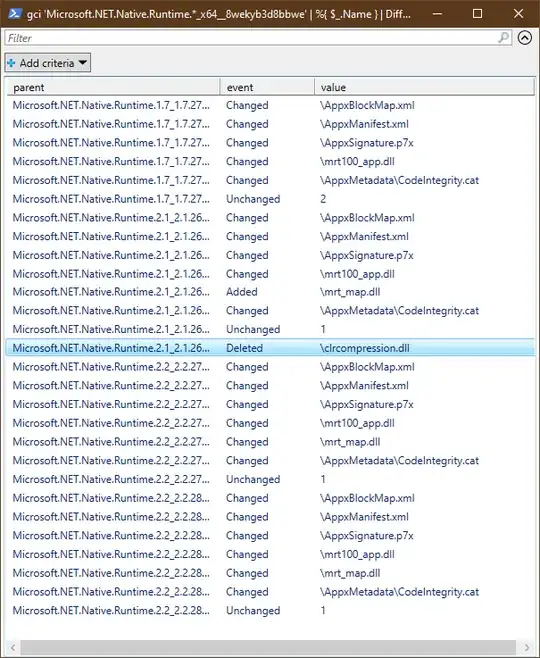Select the first \AppxBlockMap.xml row
This screenshot has width=540, height=658.
[x=270, y=105]
